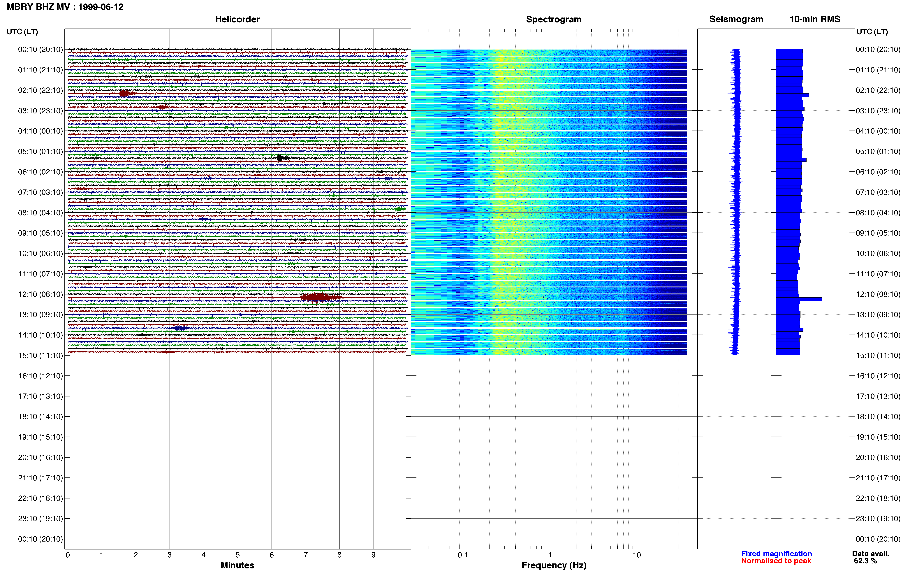Click the left time label '10:10 (06:10)'
This screenshot has height=578, width=924.
[x=40, y=253]
